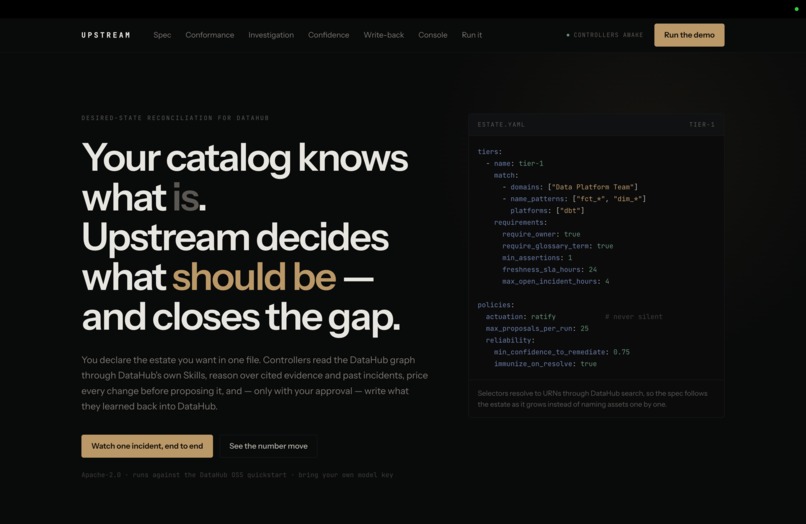Click the 'domains: ["Data Platform Team"]' line
Screen dimensions: 806x524
570,187
